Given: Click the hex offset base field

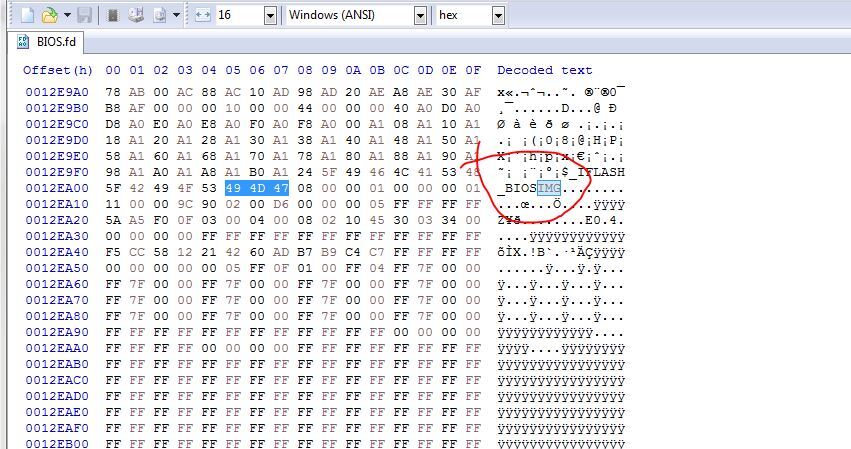Looking at the screenshot, I should pyautogui.click(x=464, y=15).
